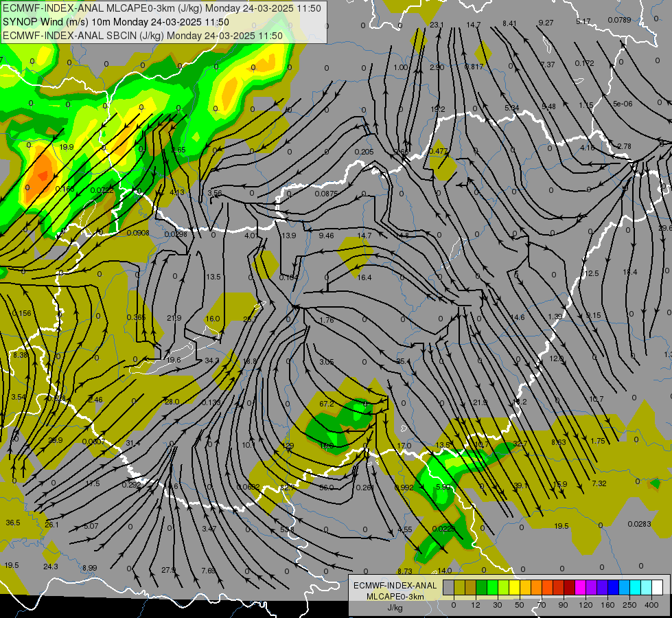Click the map value '7.32'

(x=599, y=483)
